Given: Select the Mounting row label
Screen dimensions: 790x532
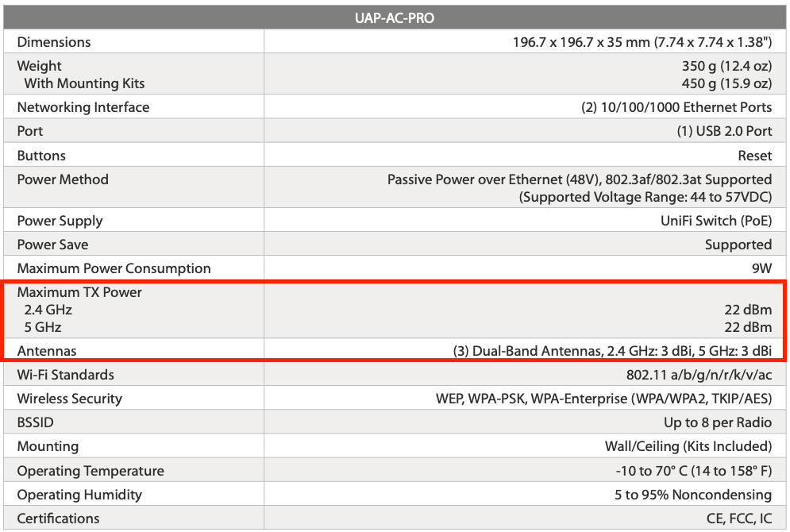Looking at the screenshot, I should tap(48, 446).
